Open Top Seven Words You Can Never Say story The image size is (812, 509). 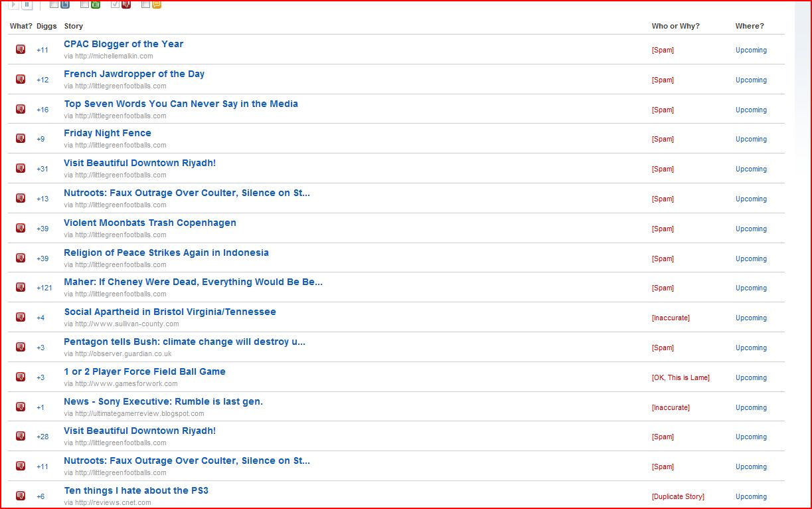point(181,104)
